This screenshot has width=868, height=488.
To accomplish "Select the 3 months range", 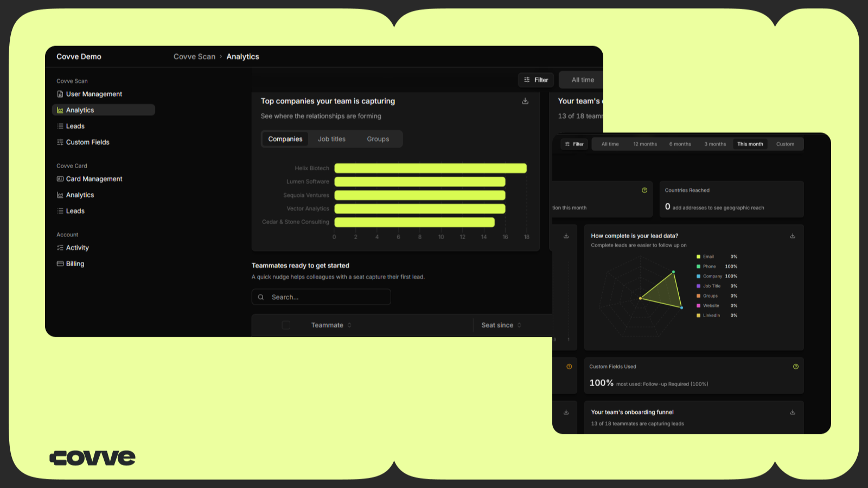I will pyautogui.click(x=715, y=144).
